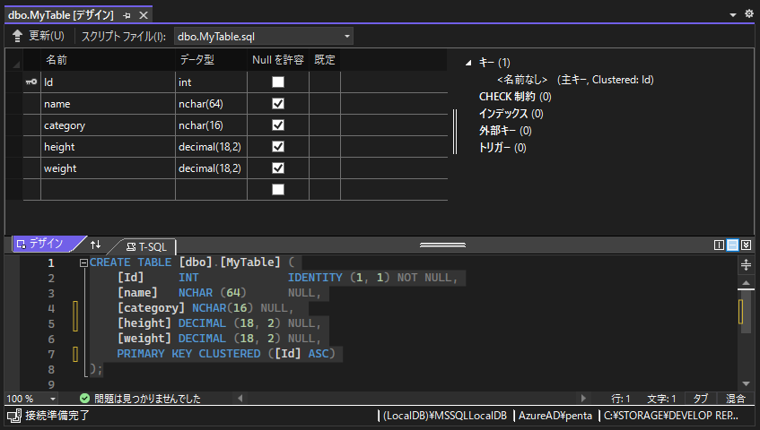Screen dimensions: 760x430
Task: Click the line indicator 行: 1
Action: (620, 399)
